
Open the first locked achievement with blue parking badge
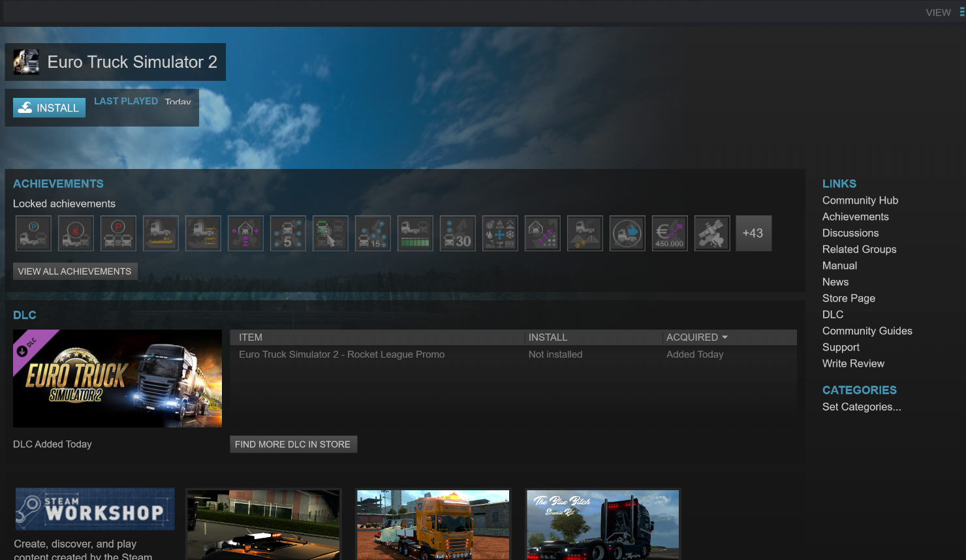[33, 233]
